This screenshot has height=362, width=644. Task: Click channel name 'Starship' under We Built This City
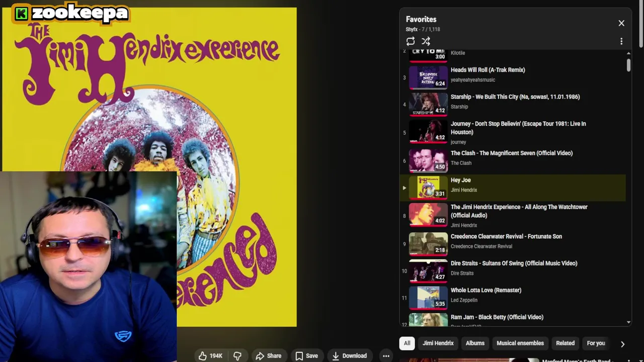(x=459, y=107)
